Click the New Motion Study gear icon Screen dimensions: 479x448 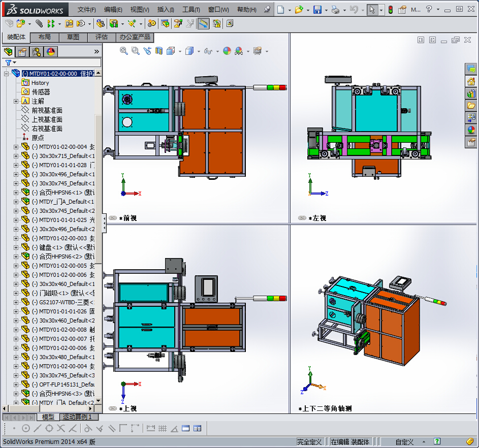tap(151, 23)
